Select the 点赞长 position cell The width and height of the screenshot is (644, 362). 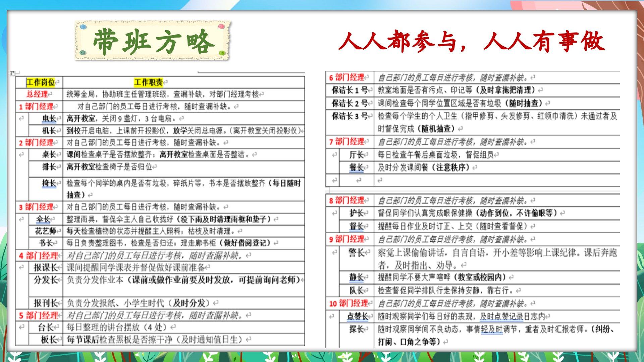pyautogui.click(x=358, y=316)
